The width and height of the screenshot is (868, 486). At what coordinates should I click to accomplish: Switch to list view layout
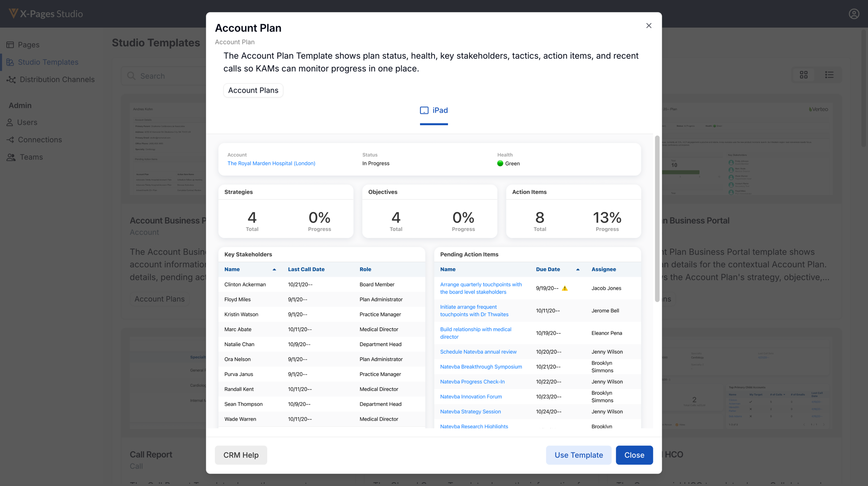coord(829,75)
